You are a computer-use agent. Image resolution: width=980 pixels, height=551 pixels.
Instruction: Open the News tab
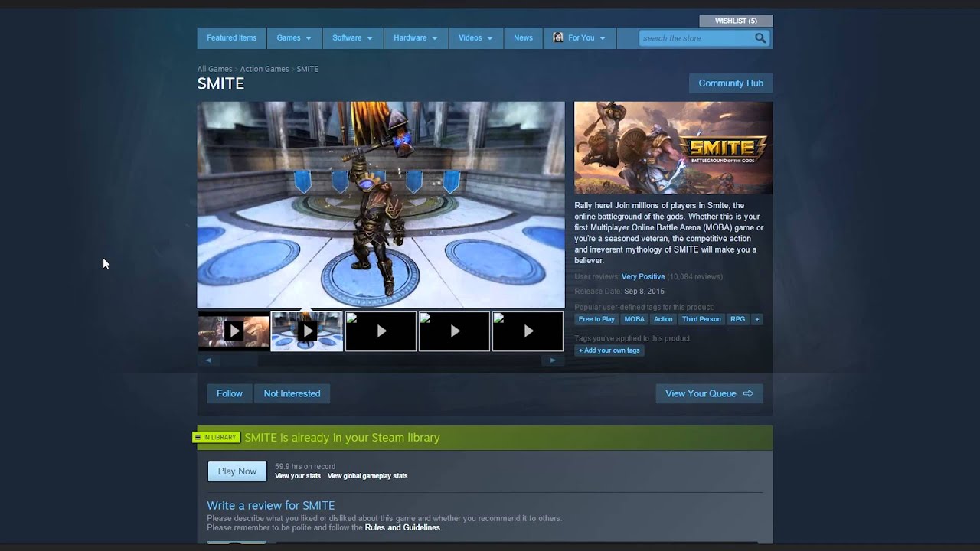[524, 37]
